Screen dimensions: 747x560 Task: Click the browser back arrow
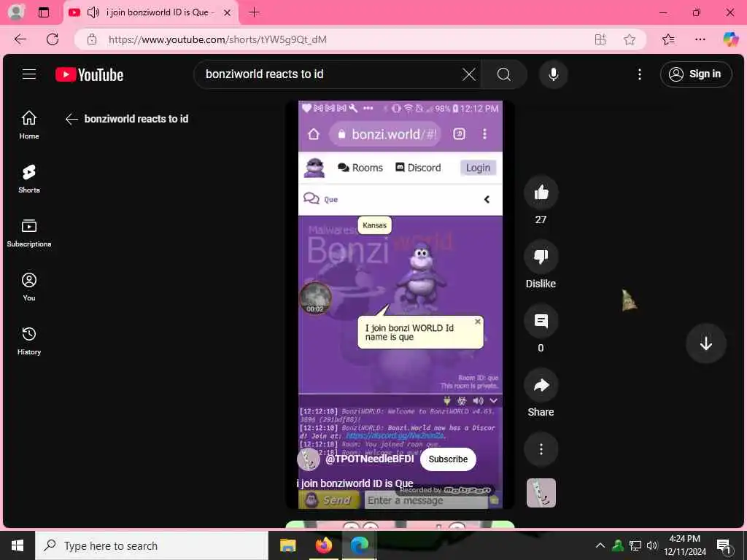pyautogui.click(x=20, y=39)
